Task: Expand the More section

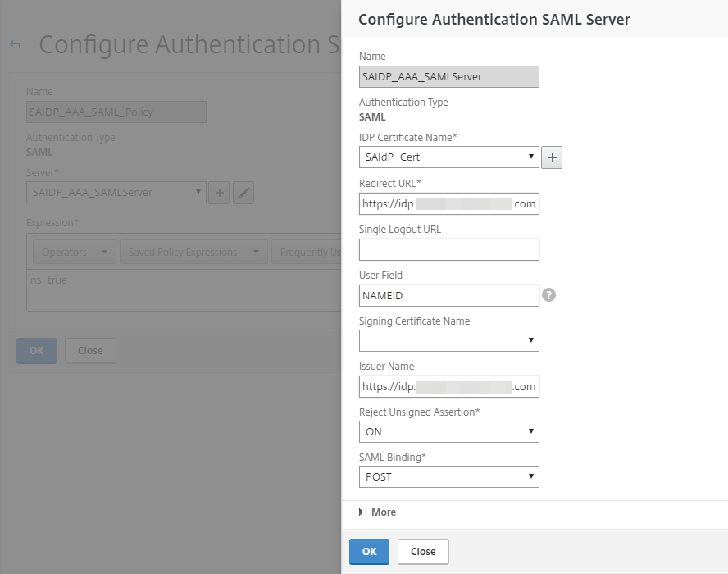Action: [x=377, y=512]
